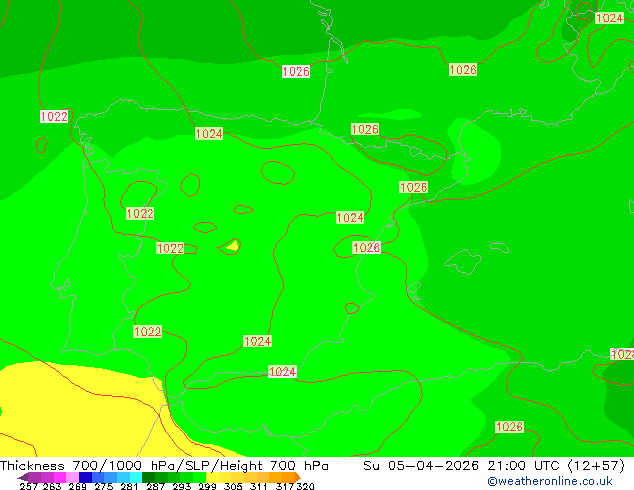Click the 1026 label north of the Pyrenees

[x=365, y=129]
